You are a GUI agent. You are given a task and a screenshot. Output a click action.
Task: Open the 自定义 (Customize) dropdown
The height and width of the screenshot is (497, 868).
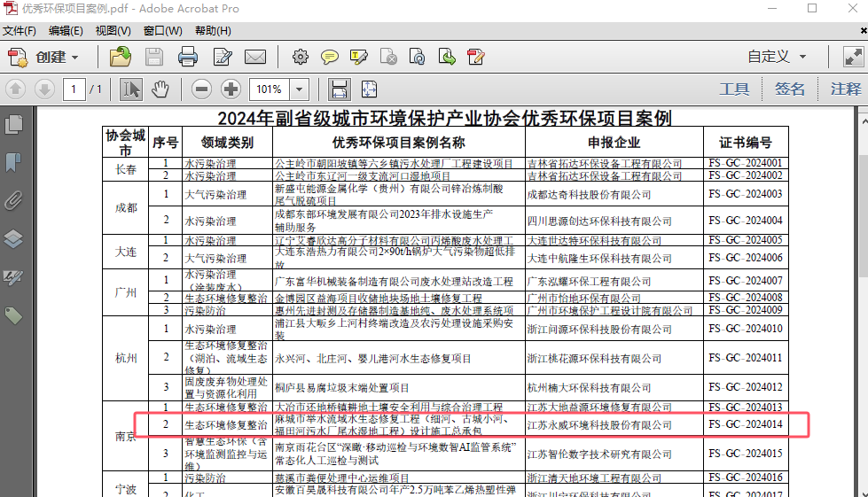point(777,57)
